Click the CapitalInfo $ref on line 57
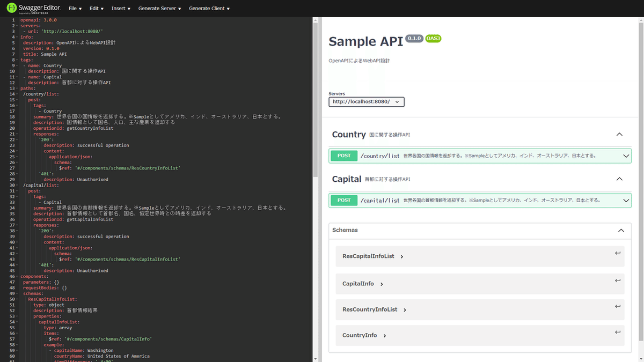644x362 pixels. (100, 339)
